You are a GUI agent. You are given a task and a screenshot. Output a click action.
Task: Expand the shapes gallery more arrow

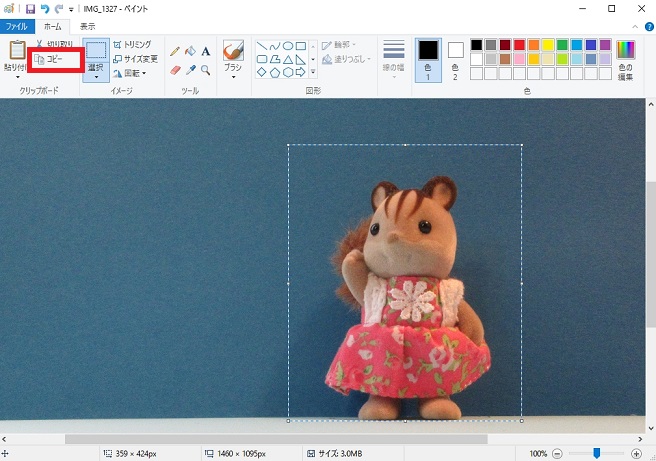pyautogui.click(x=313, y=72)
